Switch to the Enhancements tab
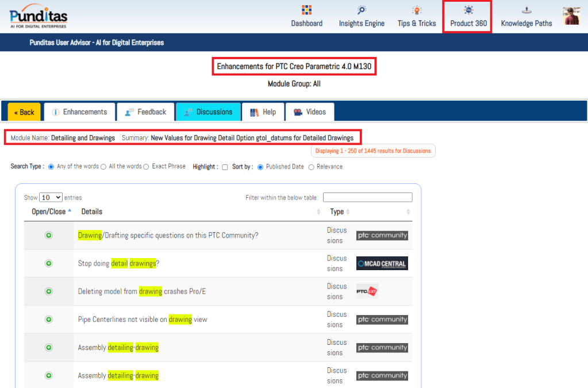 coord(79,112)
